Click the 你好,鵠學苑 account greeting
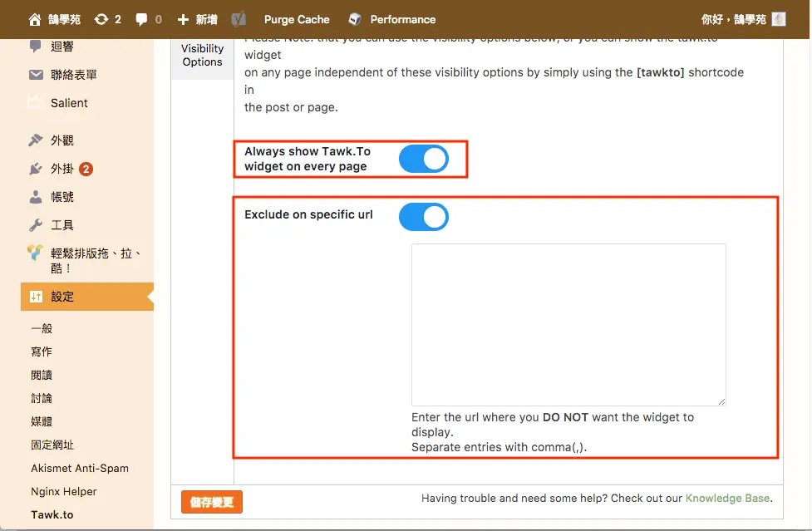 733,20
